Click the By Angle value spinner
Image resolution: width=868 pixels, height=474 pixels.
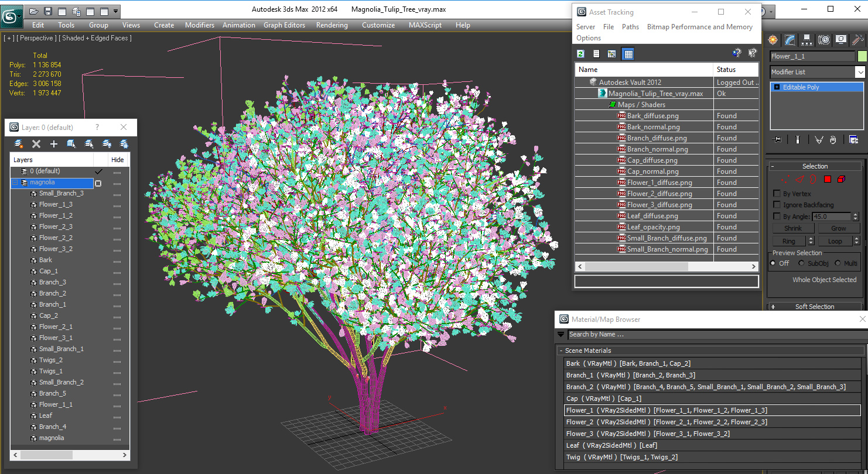(856, 217)
